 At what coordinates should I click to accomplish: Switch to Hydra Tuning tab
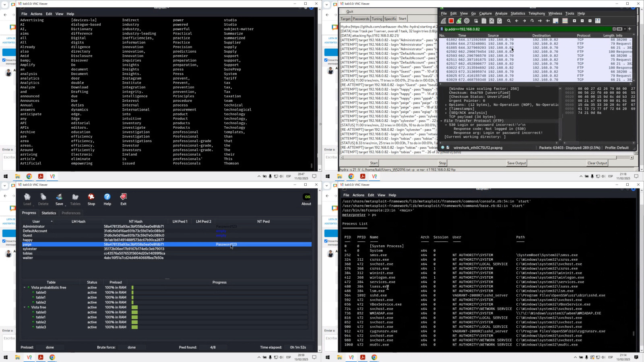(x=377, y=19)
